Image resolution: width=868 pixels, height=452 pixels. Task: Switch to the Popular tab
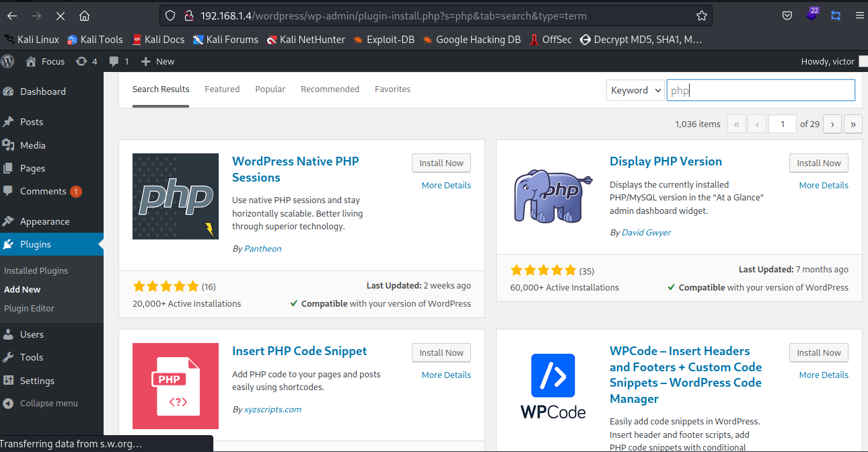270,89
